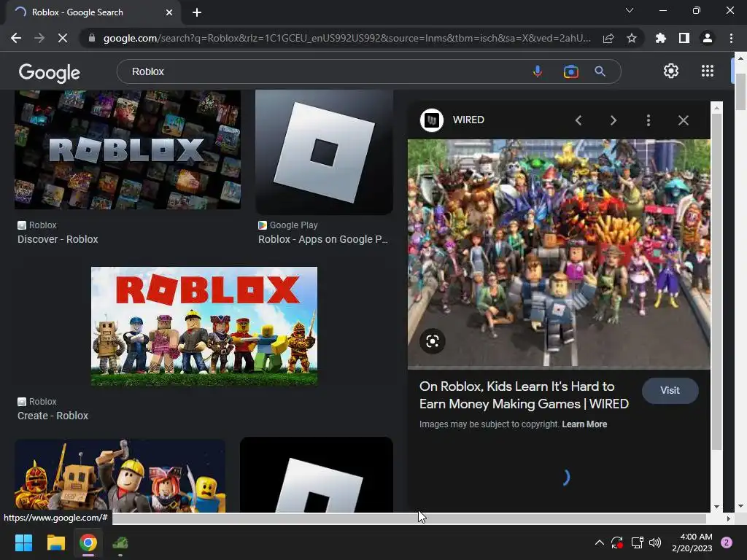Show previous image in the preview panel
Viewport: 747px width, 560px height.
(578, 120)
